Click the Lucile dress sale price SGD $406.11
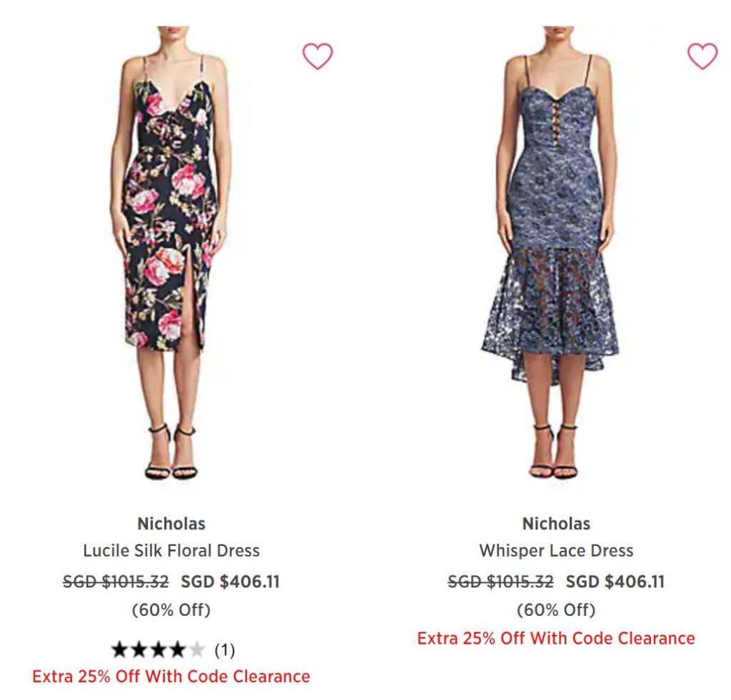Screen dimensions: 731x700 tap(231, 582)
